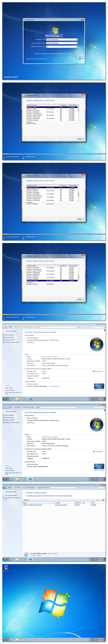Click Next in the setup dialog with the Ultimate row highlighted
The height and width of the screenshot is (644, 108).
coord(80,299)
